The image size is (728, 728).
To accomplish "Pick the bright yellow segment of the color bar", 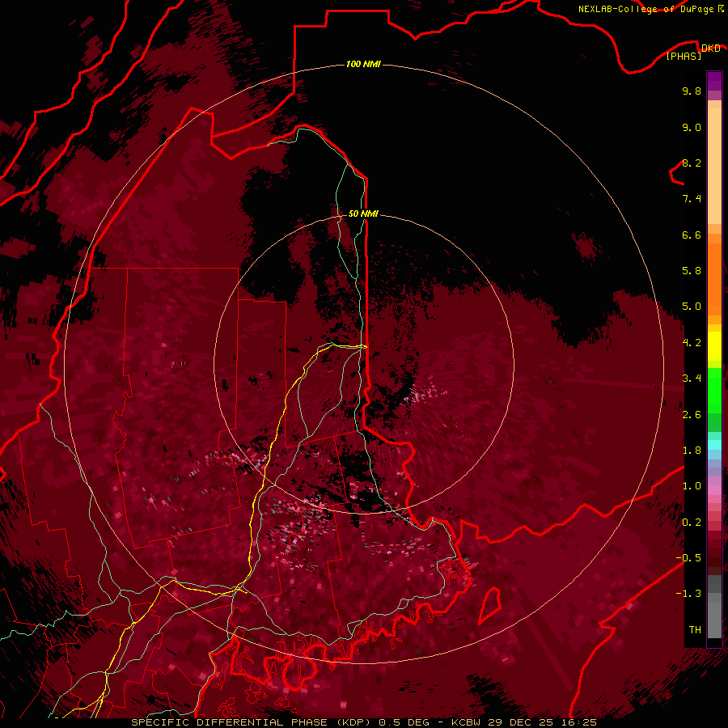I will point(714,346).
